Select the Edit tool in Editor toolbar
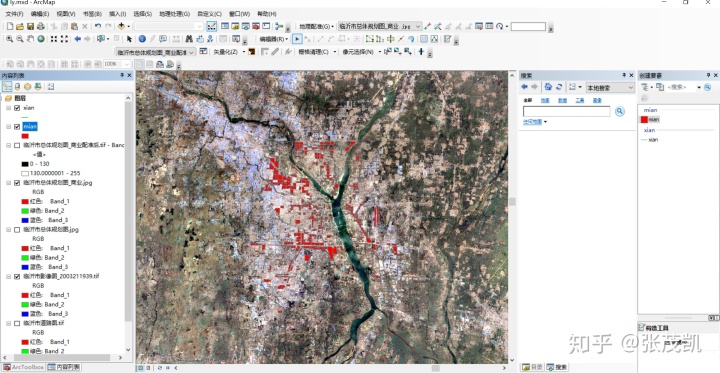The height and width of the screenshot is (373, 720). click(297, 39)
